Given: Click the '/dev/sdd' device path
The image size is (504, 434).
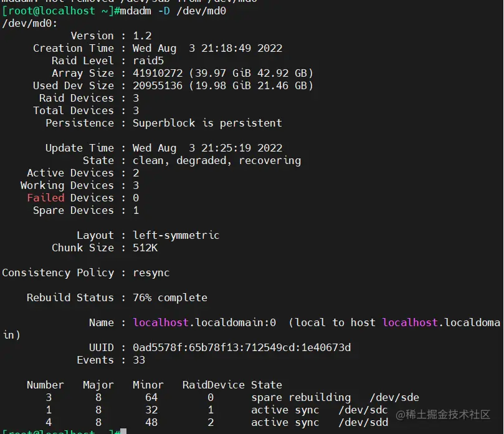Looking at the screenshot, I should click(363, 422).
